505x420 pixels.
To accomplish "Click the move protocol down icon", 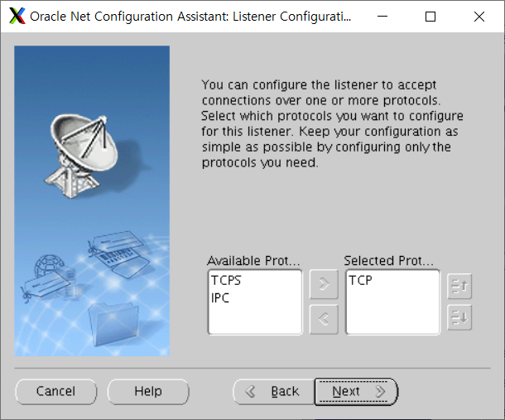I will click(459, 317).
